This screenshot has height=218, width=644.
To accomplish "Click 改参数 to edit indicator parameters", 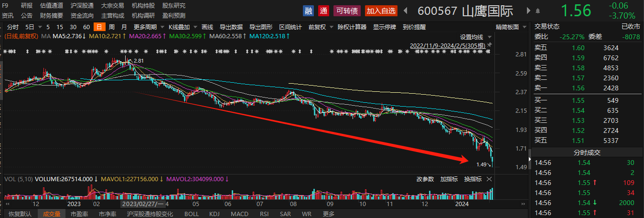I will [x=425, y=179].
